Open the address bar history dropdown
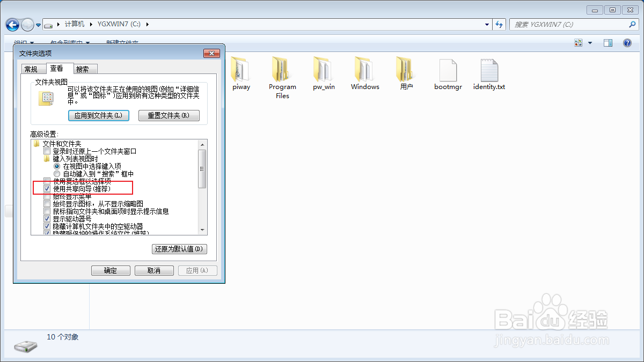Screen dimensions: 644x362 click(x=487, y=25)
